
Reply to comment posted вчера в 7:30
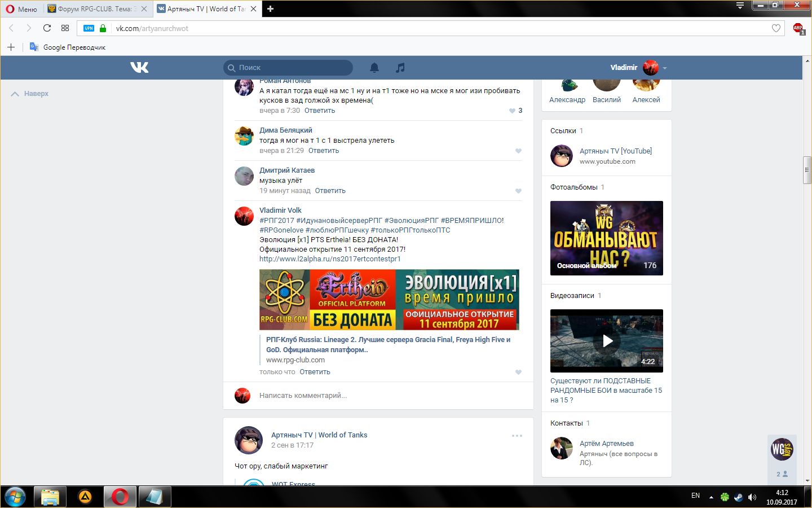pyautogui.click(x=320, y=111)
